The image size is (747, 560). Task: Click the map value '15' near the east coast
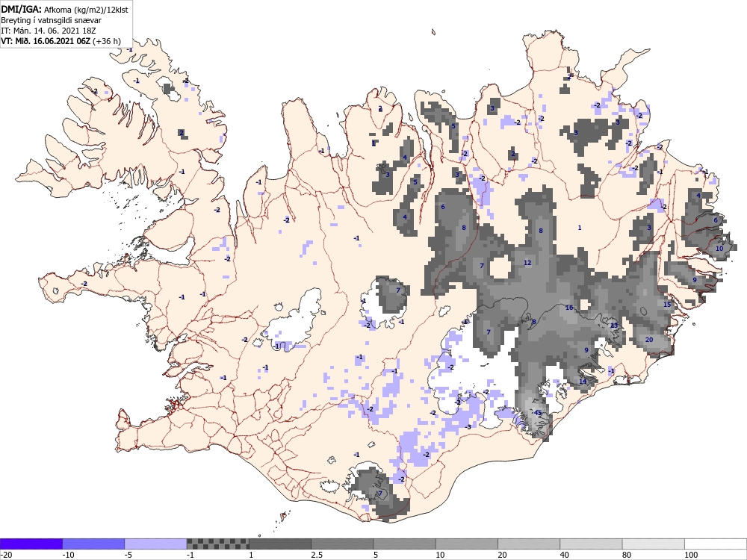click(x=667, y=305)
